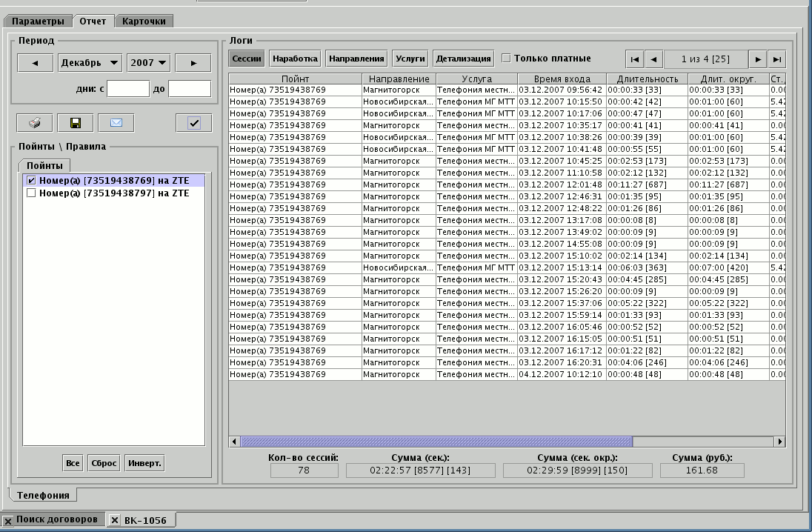
Task: Open the Карточки tab
Action: (144, 21)
